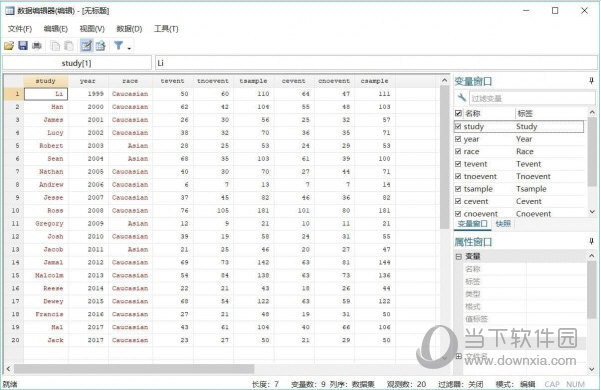Select the tevent column header
The image size is (601, 390).
172,81
